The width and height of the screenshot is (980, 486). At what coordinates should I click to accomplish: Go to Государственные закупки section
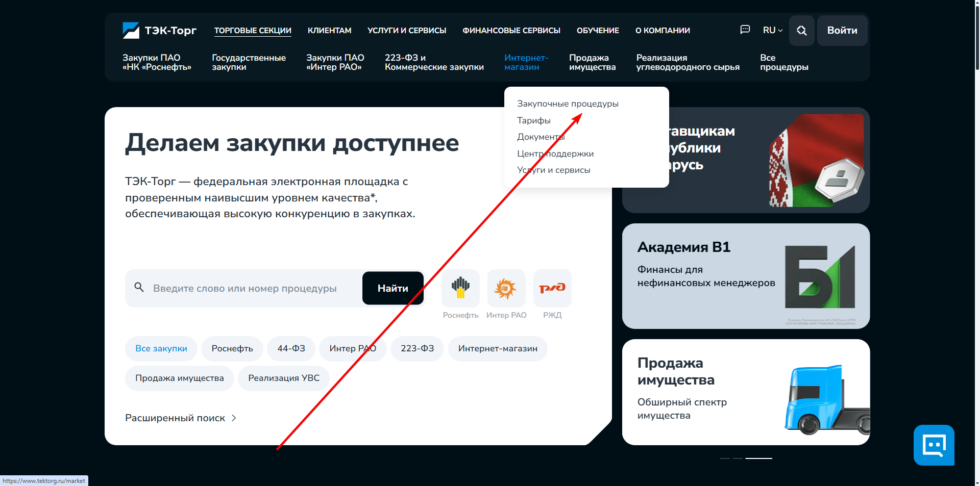pos(249,62)
